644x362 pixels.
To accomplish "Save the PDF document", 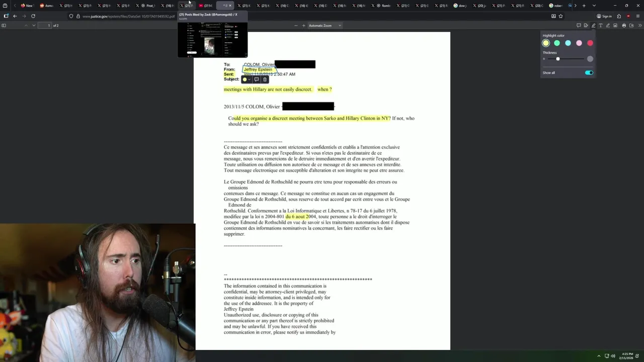I will pyautogui.click(x=631, y=25).
